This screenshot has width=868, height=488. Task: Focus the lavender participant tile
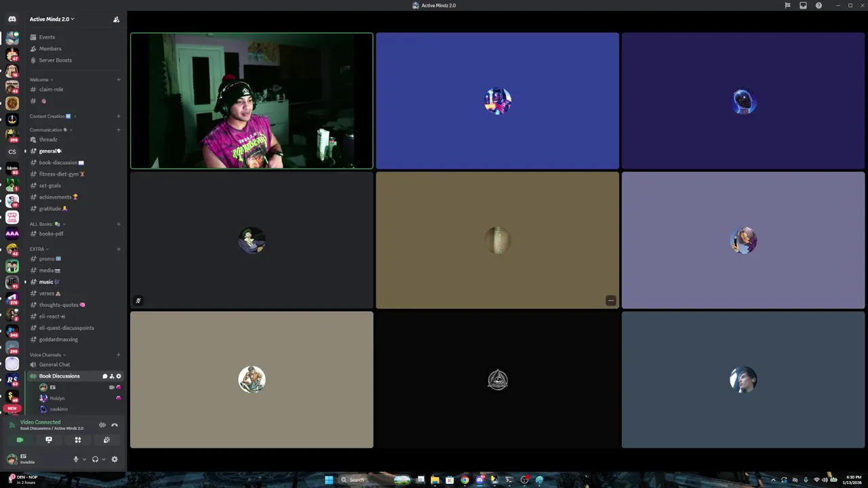pyautogui.click(x=743, y=241)
